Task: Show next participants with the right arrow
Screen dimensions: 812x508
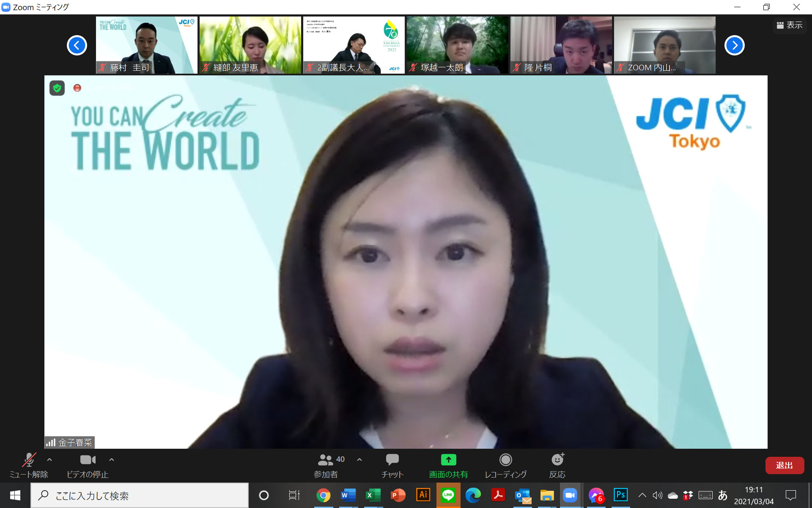Action: tap(734, 45)
